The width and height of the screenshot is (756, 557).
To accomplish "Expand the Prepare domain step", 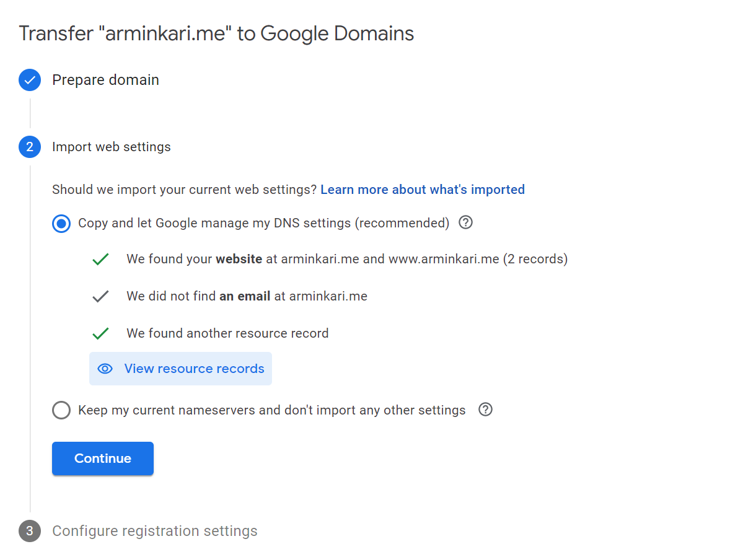I will tap(105, 80).
